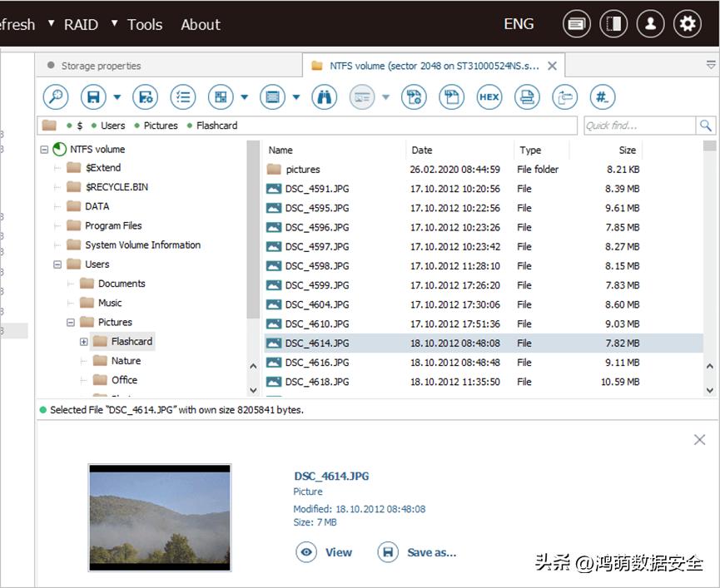This screenshot has width=720, height=588.
Task: Open the About menu item
Action: pyautogui.click(x=201, y=24)
